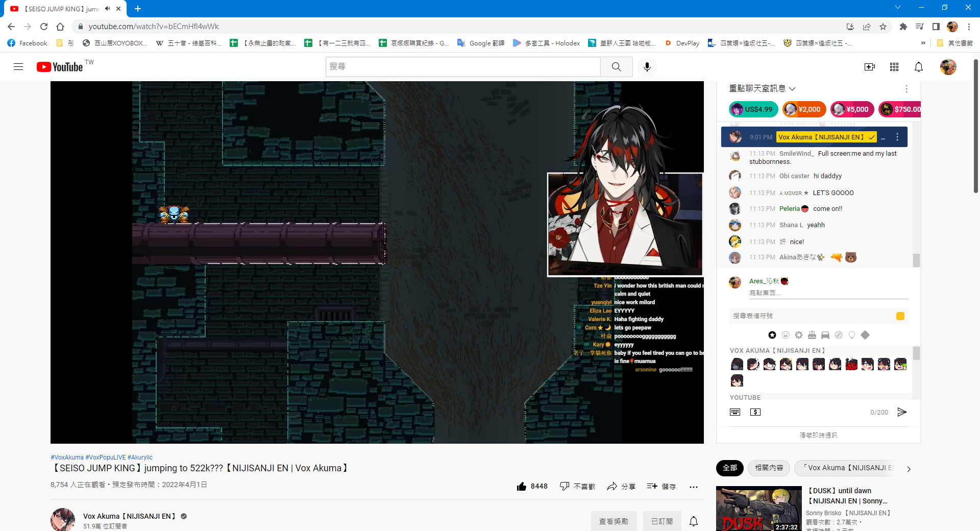Open the US$4.99 Super Chat chip
This screenshot has height=531, width=980.
[x=753, y=109]
